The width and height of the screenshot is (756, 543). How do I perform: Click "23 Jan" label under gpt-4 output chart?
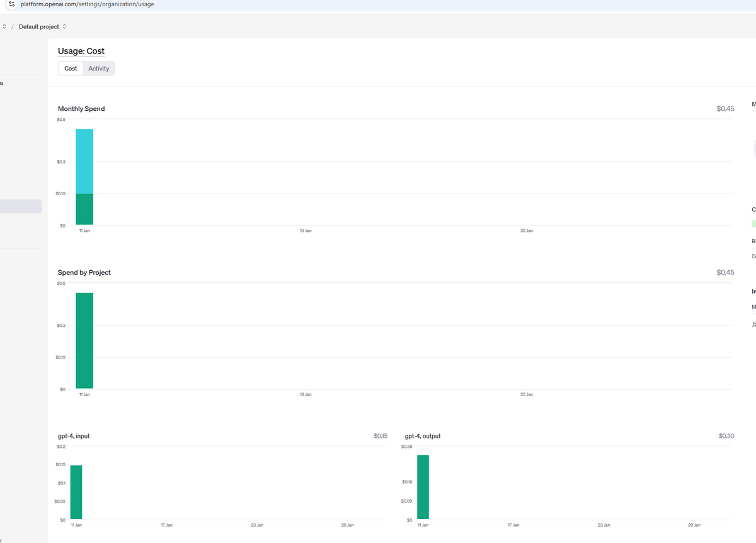[x=604, y=525]
